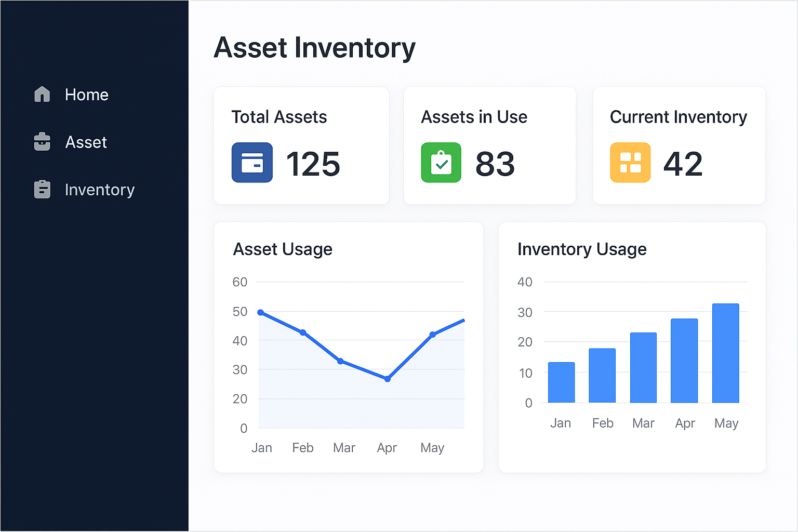Select the Apr lowest point on Asset Usage chart

pos(388,379)
